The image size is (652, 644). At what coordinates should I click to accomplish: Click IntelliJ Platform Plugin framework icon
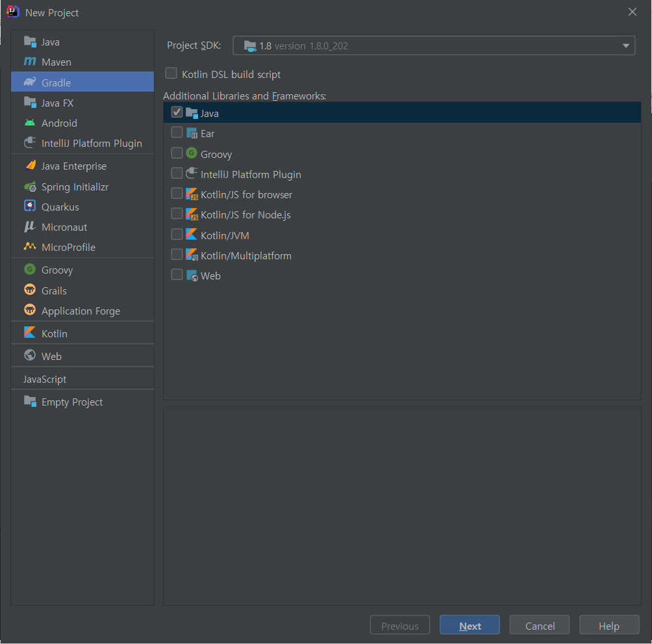[192, 173]
